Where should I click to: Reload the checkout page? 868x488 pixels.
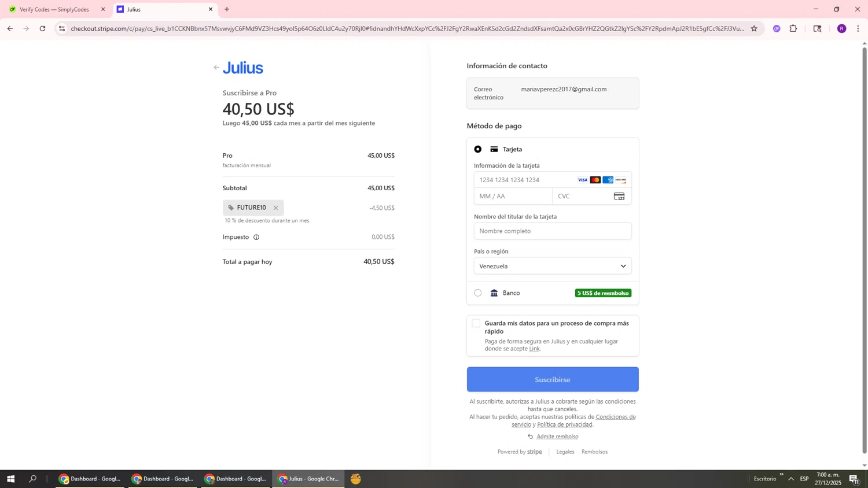pyautogui.click(x=42, y=28)
